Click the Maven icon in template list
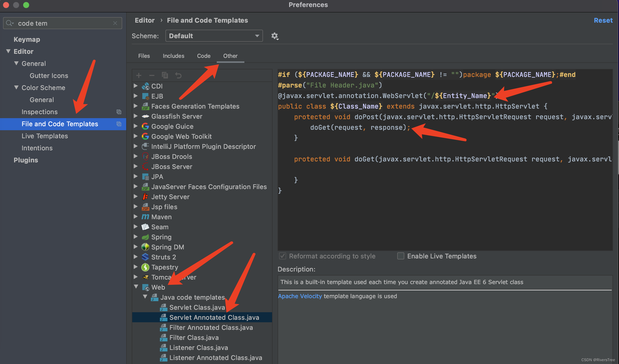The image size is (619, 364). click(x=145, y=217)
